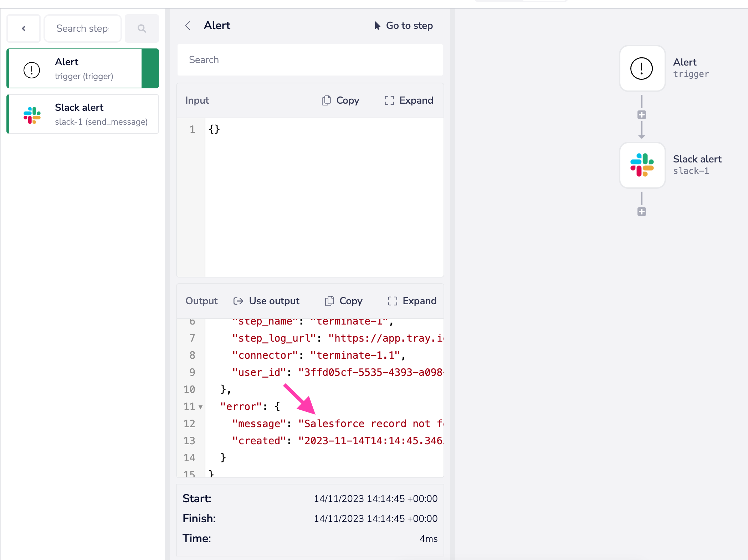This screenshot has width=748, height=560.
Task: Click the Search field in Alert panel
Action: click(310, 60)
